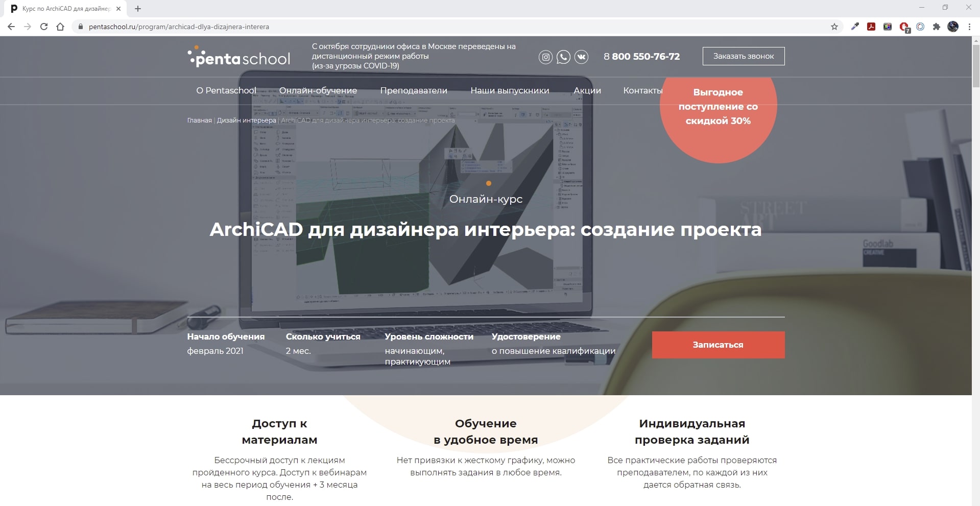Screen dimensions: 980x506
Task: Go to 'Главная' breadcrumb link
Action: click(x=199, y=121)
